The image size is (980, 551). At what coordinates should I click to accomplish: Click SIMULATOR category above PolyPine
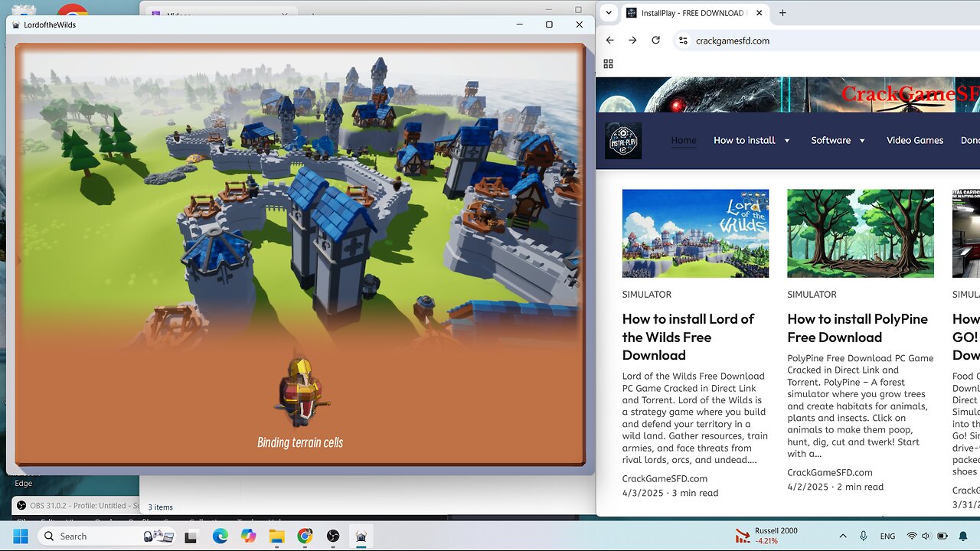tap(812, 294)
